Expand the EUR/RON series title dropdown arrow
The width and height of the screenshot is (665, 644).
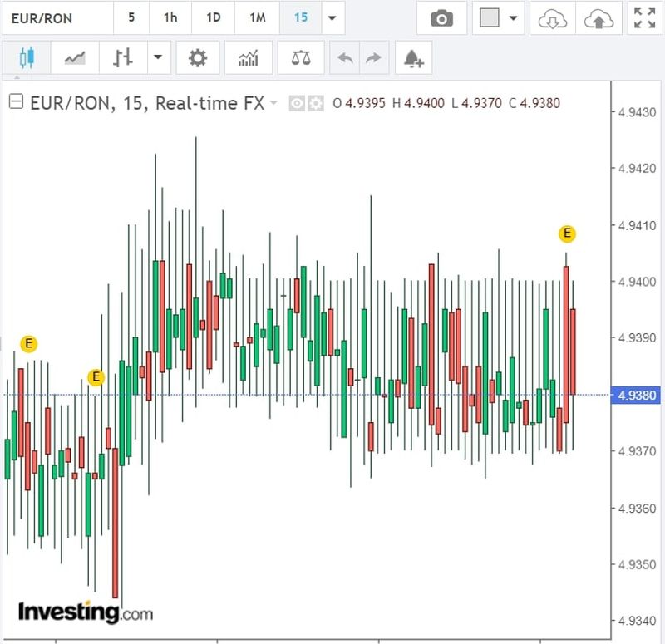[273, 104]
